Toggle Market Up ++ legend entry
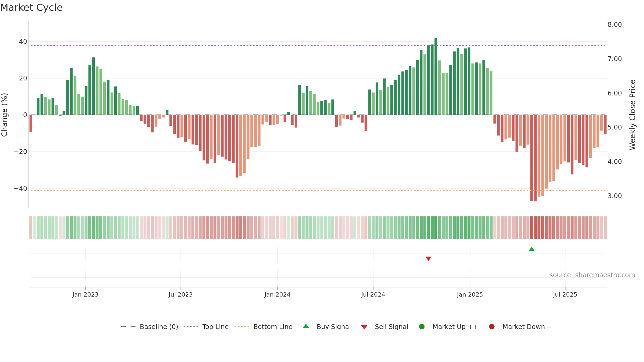Screen dimensions: 644x362 [448, 327]
